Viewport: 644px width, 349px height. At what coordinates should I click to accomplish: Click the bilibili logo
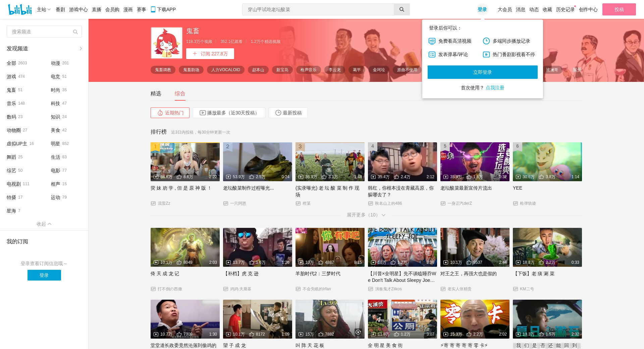click(20, 9)
